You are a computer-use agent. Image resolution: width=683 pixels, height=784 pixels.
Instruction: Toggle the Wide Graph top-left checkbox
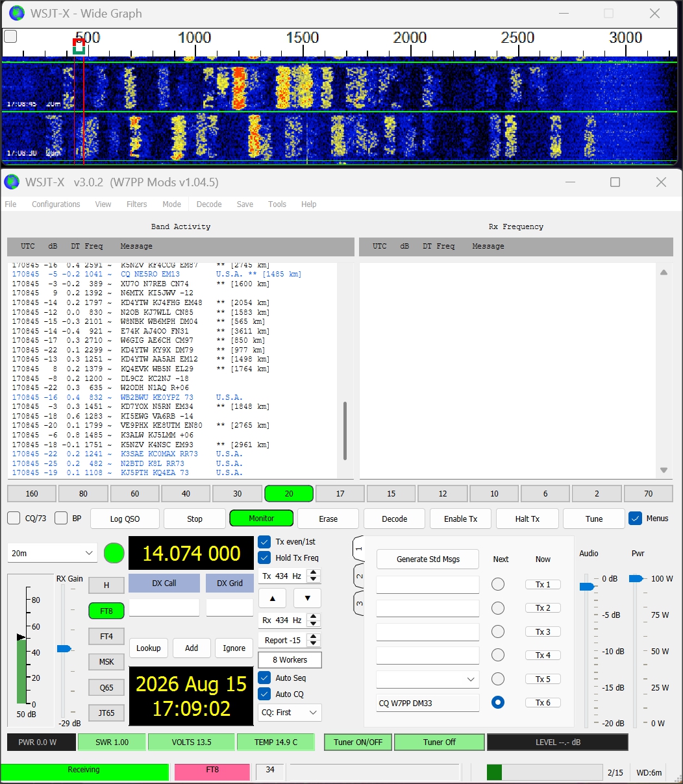10,36
